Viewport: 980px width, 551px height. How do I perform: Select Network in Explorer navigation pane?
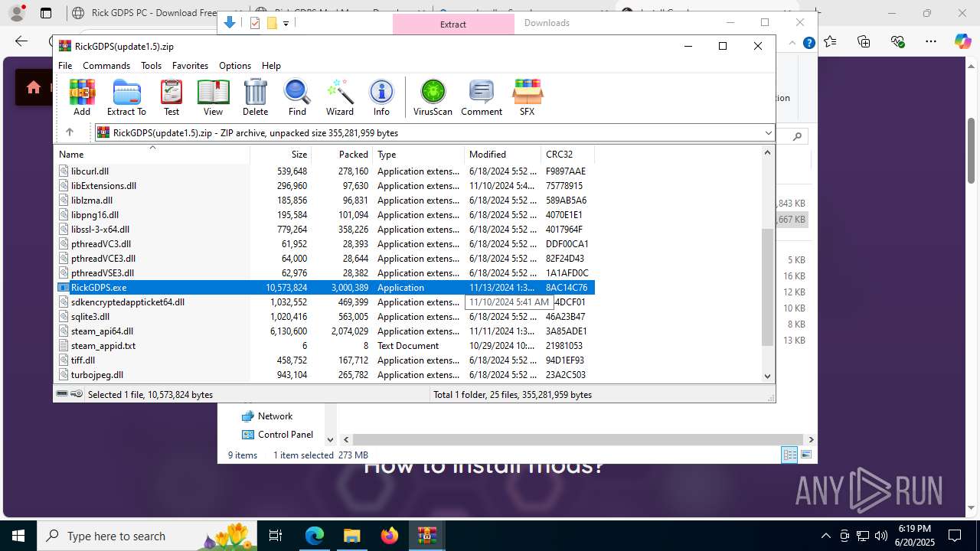click(275, 416)
